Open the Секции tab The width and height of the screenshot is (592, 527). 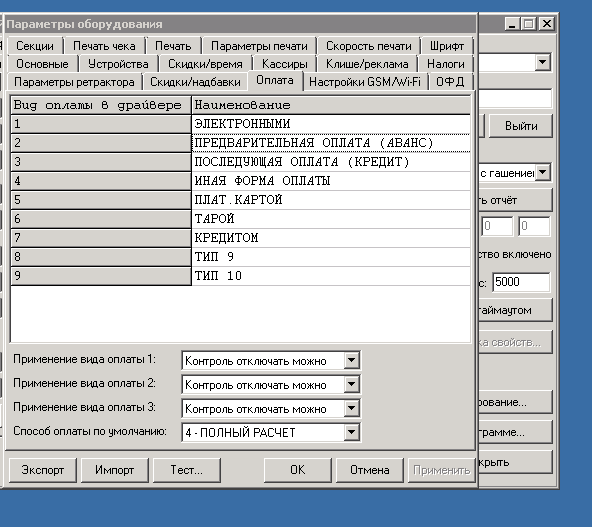(35, 46)
